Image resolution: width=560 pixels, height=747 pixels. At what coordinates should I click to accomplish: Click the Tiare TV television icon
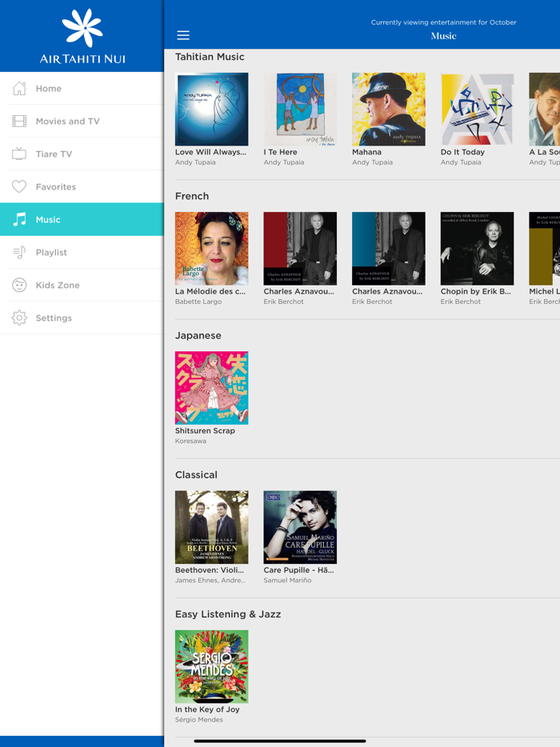point(19,154)
